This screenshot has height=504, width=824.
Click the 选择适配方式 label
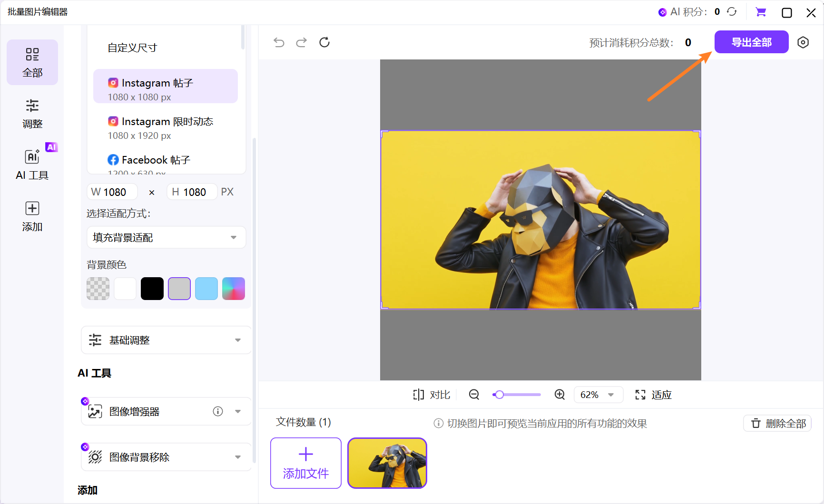[x=118, y=213]
